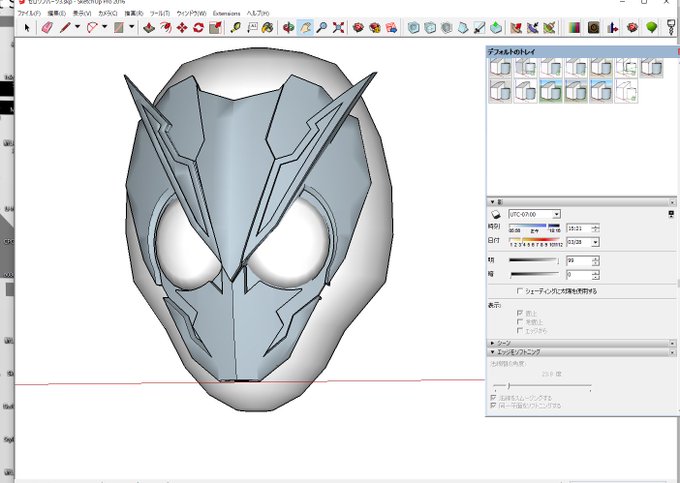Screen dimensions: 680x483
Task: Activate the Orbit camera tool
Action: 289,28
